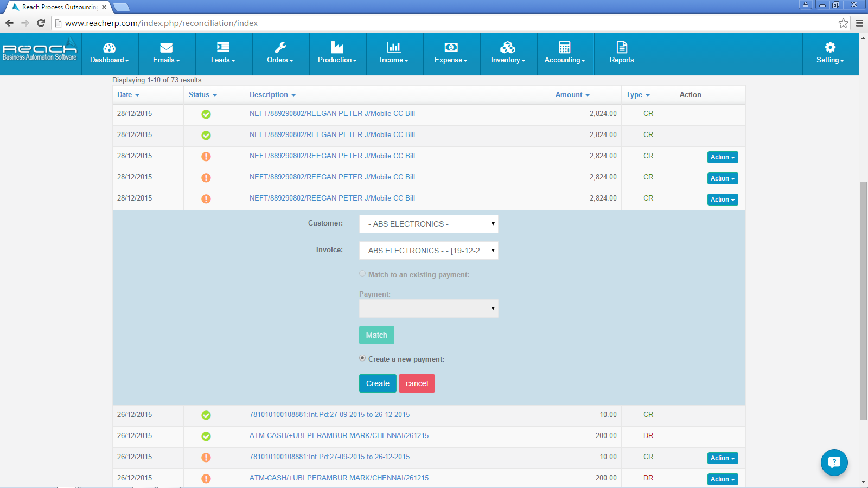Open the Chrome hamburger menu

(859, 23)
